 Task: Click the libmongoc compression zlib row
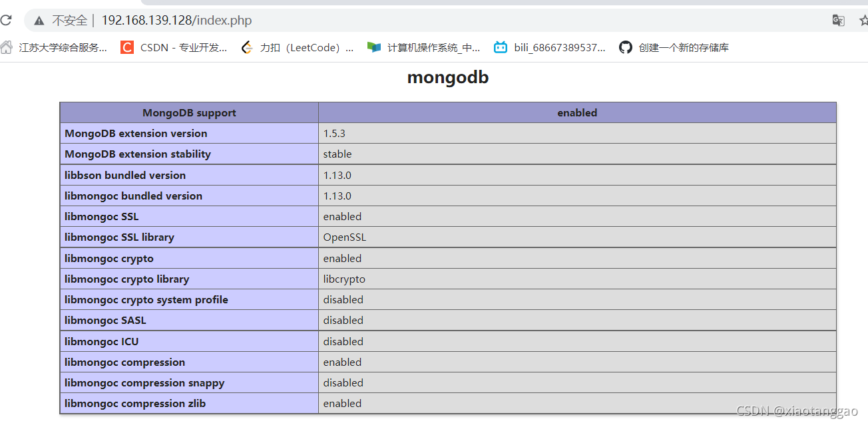click(448, 403)
